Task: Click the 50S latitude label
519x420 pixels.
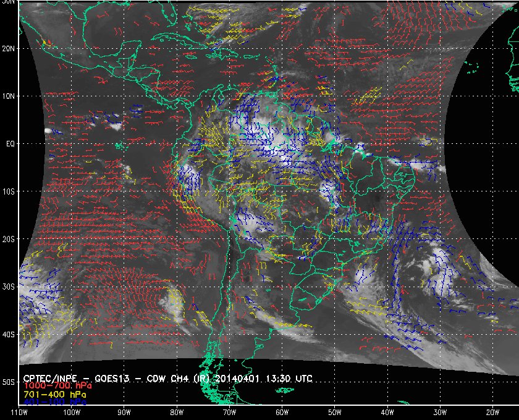Action: (x=8, y=382)
